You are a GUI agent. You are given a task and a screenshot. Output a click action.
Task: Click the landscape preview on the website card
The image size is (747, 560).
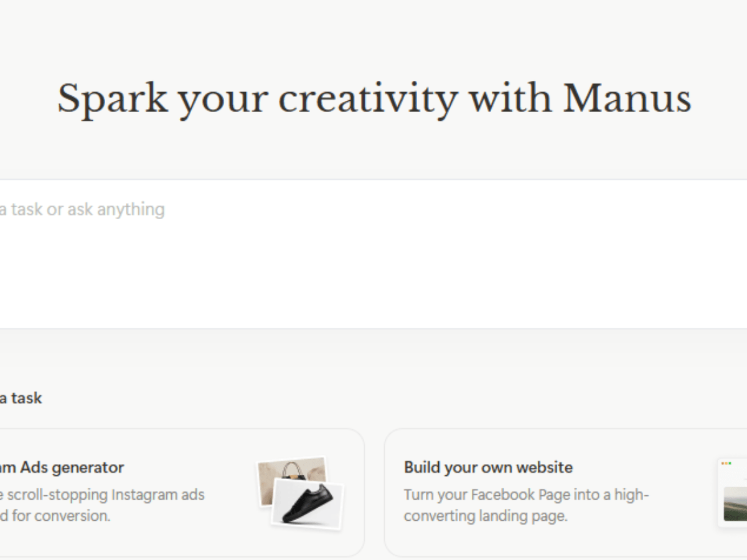tap(738, 504)
